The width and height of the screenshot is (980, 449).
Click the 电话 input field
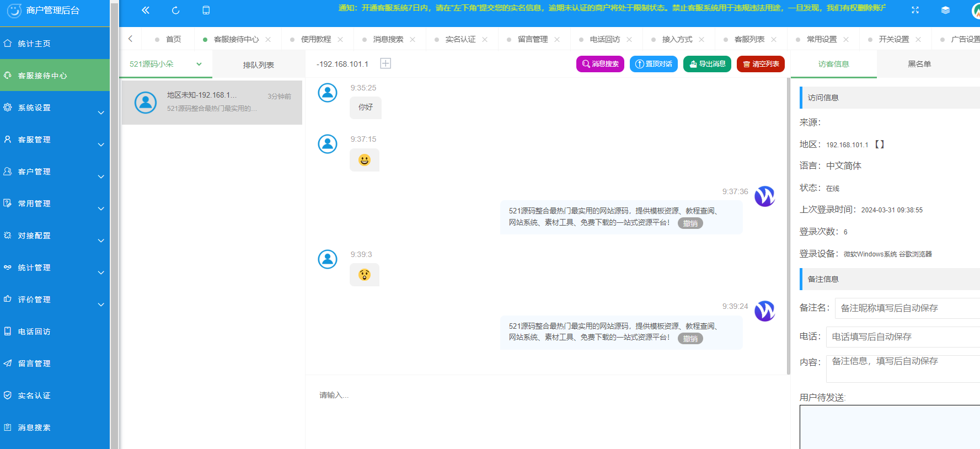pyautogui.click(x=903, y=336)
